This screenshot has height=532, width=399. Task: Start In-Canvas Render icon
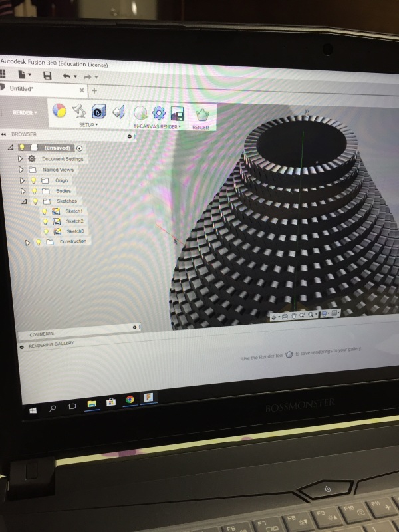[140, 113]
